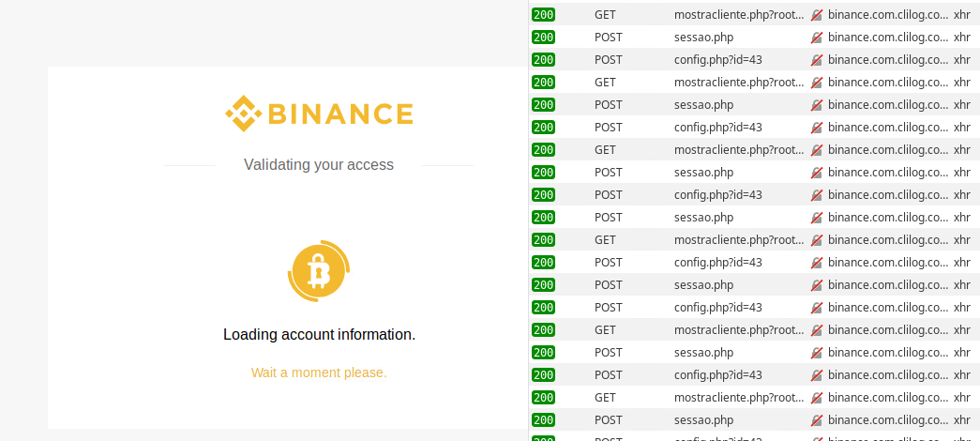Click the 200 status badge of the first sessao.php request
This screenshot has height=441, width=980.
pos(543,38)
